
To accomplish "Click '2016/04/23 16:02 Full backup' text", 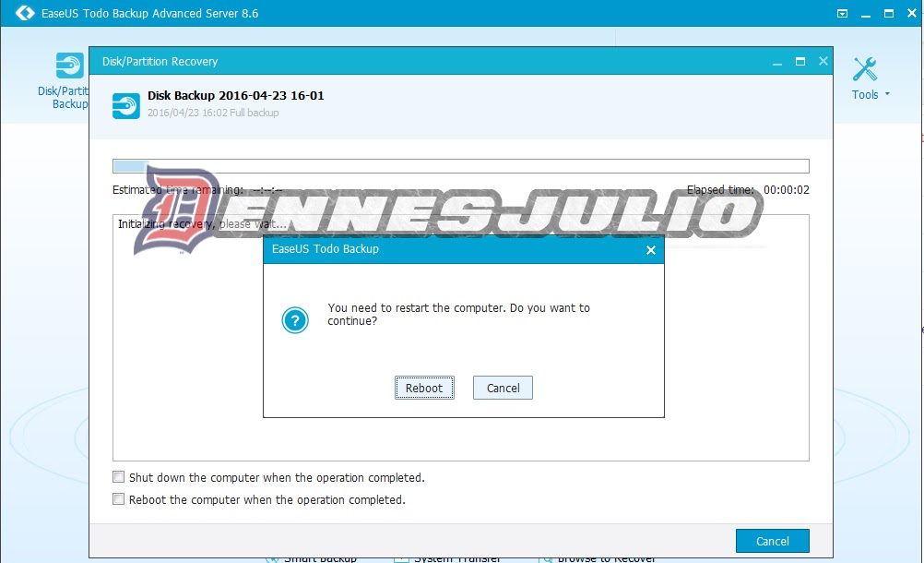I will coord(213,113).
